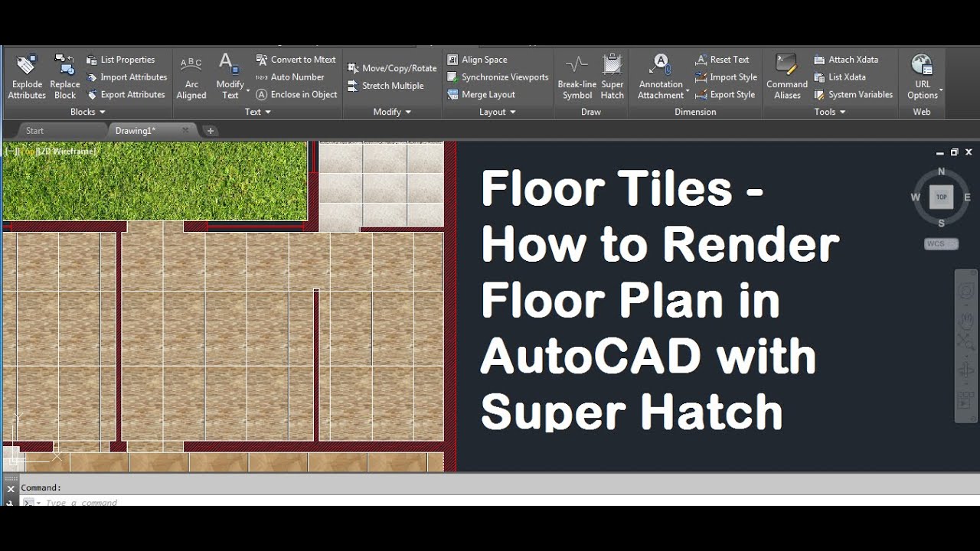
Task: Select the Arc Aligned text tool
Action: 191,77
